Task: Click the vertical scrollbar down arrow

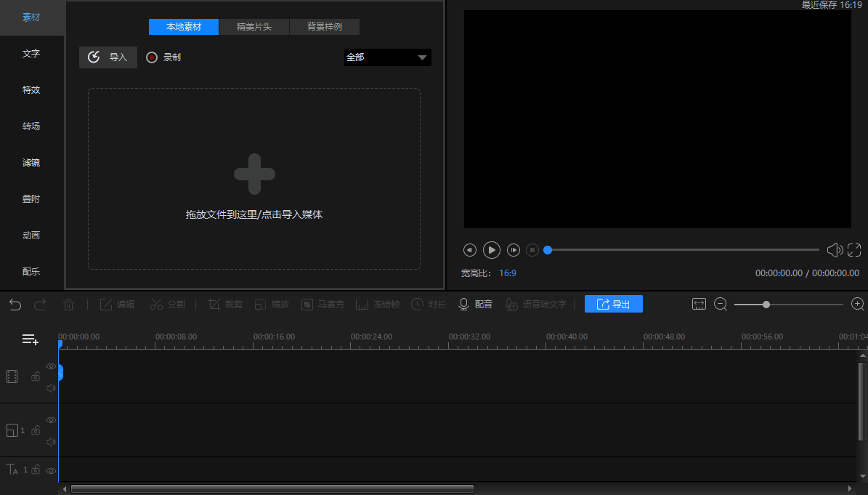Action: click(x=862, y=476)
